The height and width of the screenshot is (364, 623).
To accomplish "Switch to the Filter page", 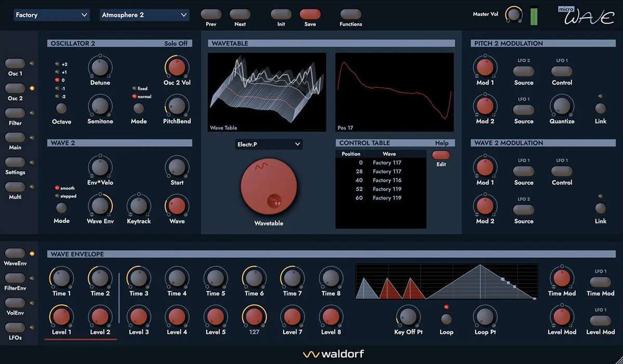I will [x=15, y=113].
